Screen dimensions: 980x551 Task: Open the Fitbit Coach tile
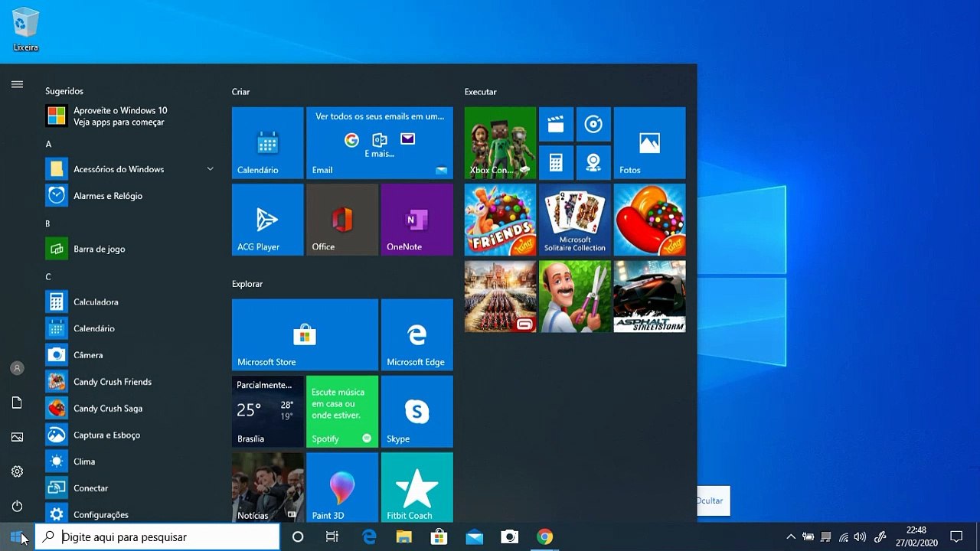[x=416, y=487]
